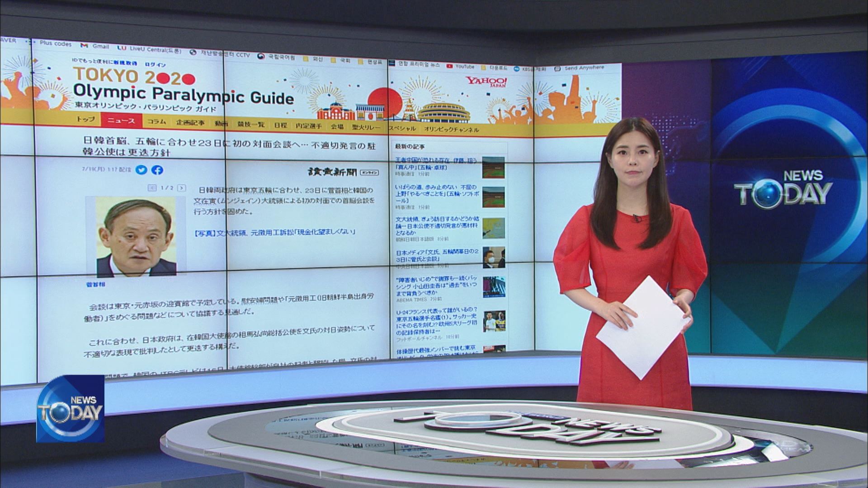This screenshot has height=488, width=868.
Task: Select the 企画記事 navigation tab
Action: (x=190, y=123)
